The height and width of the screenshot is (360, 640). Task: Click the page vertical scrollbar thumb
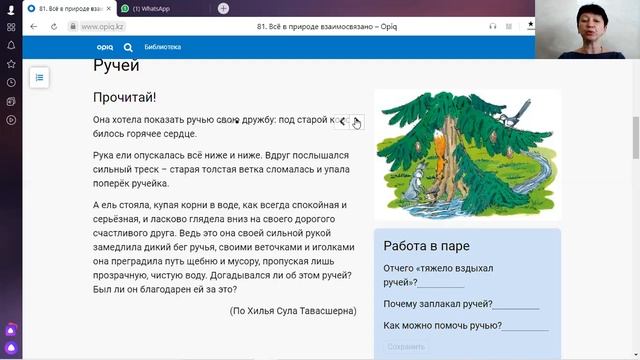point(636,138)
